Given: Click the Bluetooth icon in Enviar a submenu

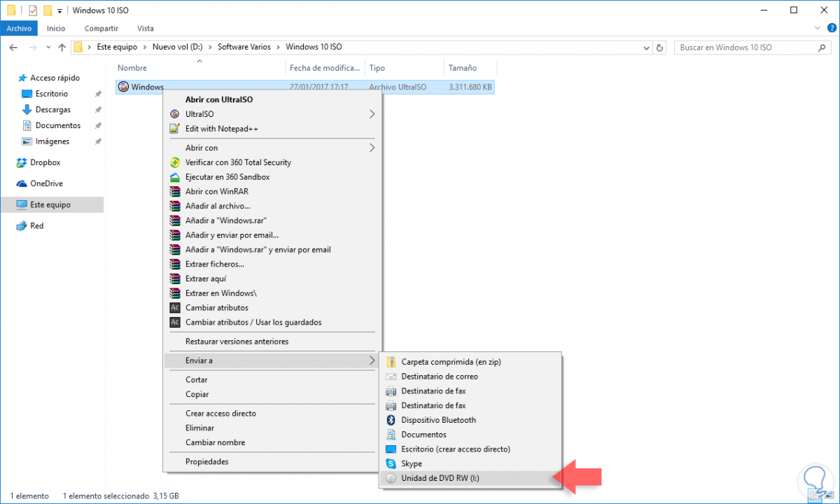Looking at the screenshot, I should click(391, 420).
